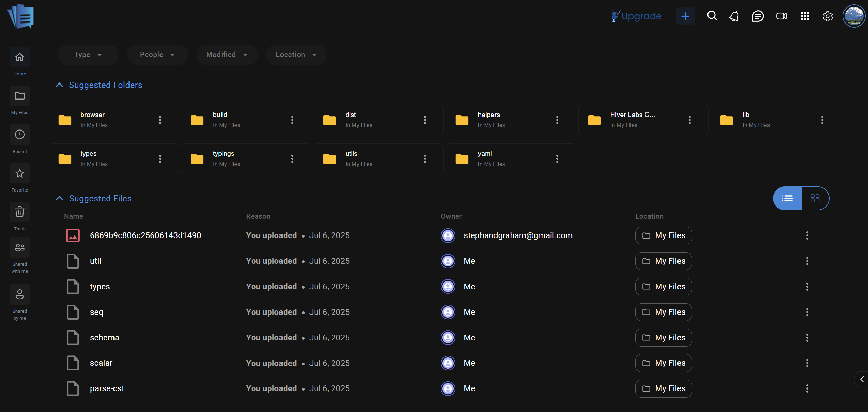The width and height of the screenshot is (868, 412).
Task: Open the chat messages icon
Action: 758,16
